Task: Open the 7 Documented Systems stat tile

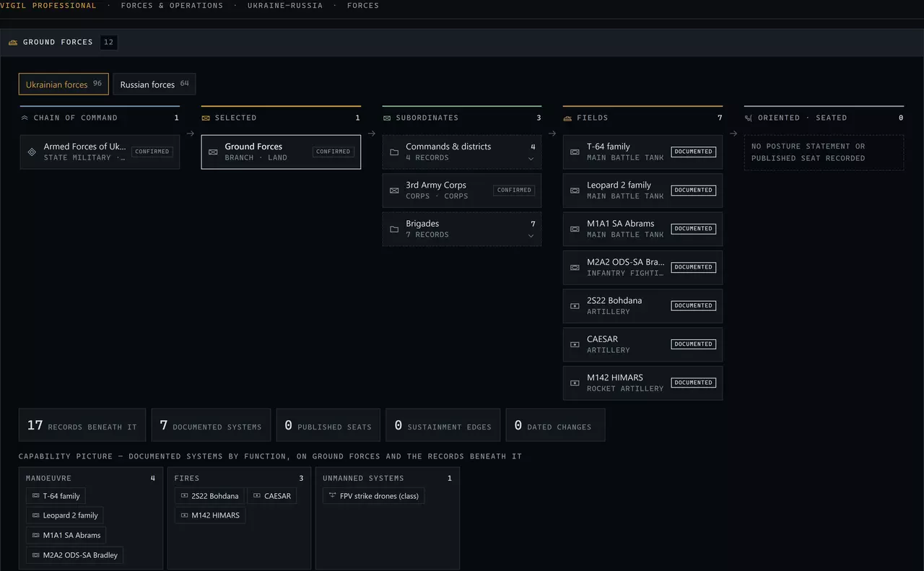Action: tap(211, 425)
